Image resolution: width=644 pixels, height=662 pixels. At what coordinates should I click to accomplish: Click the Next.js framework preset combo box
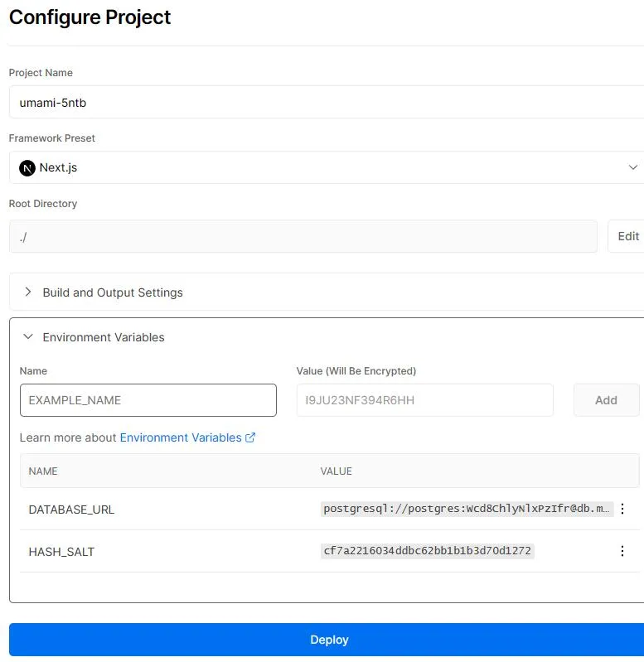pos(327,167)
